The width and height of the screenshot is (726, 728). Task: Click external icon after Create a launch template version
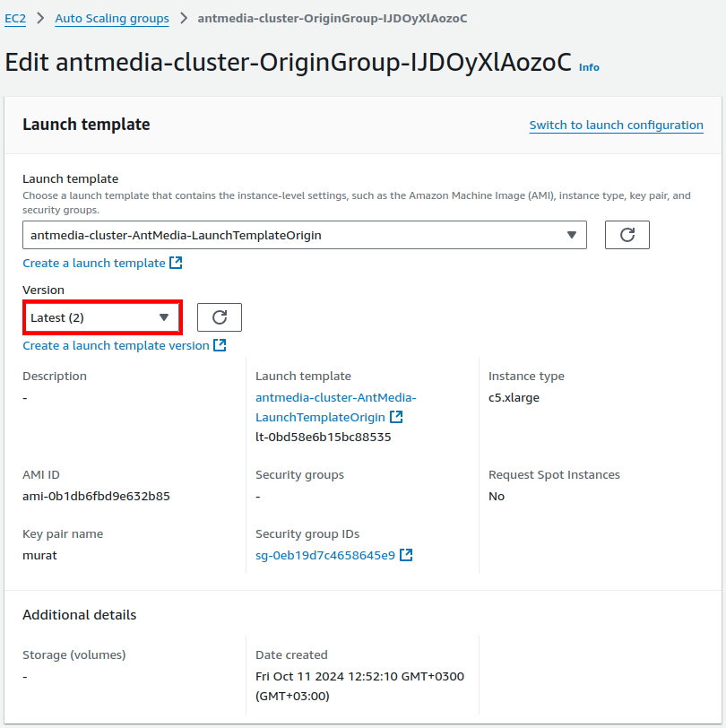point(220,345)
